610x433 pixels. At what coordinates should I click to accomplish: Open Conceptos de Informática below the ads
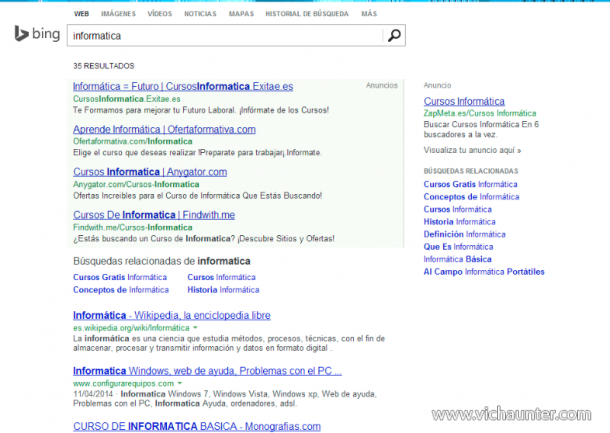tap(121, 290)
